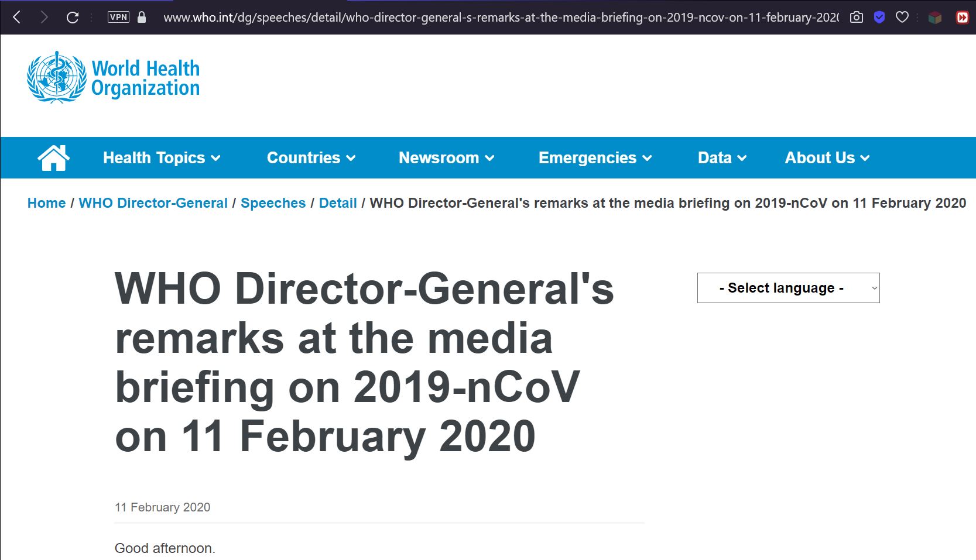
Task: Click the current page title in breadcrumb trail
Action: click(668, 203)
